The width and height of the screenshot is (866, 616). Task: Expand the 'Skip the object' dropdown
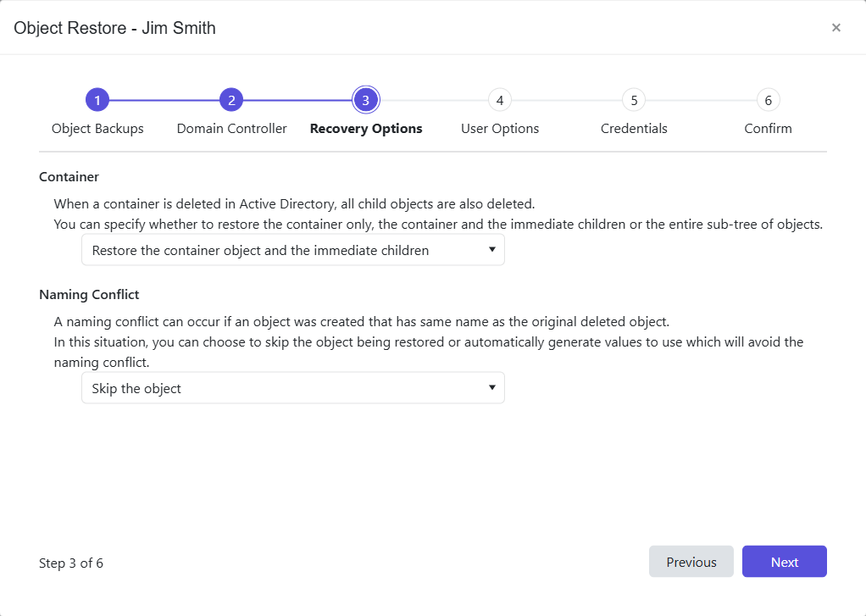click(292, 389)
